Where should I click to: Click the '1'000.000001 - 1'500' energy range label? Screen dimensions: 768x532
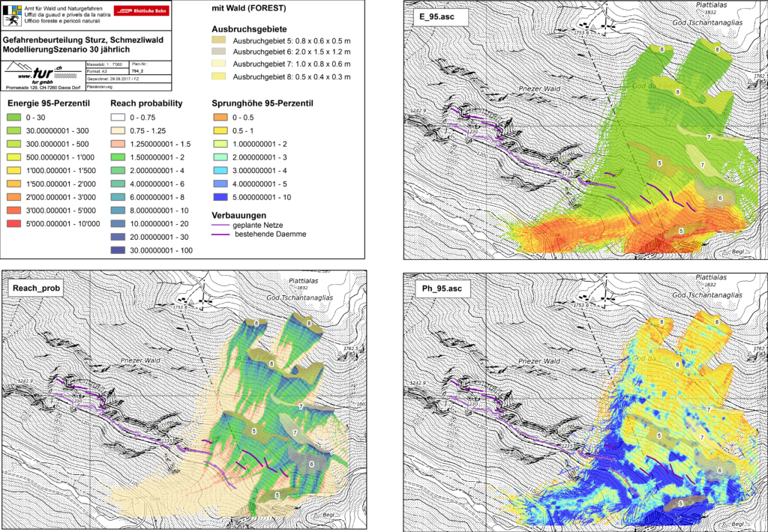[x=61, y=171]
